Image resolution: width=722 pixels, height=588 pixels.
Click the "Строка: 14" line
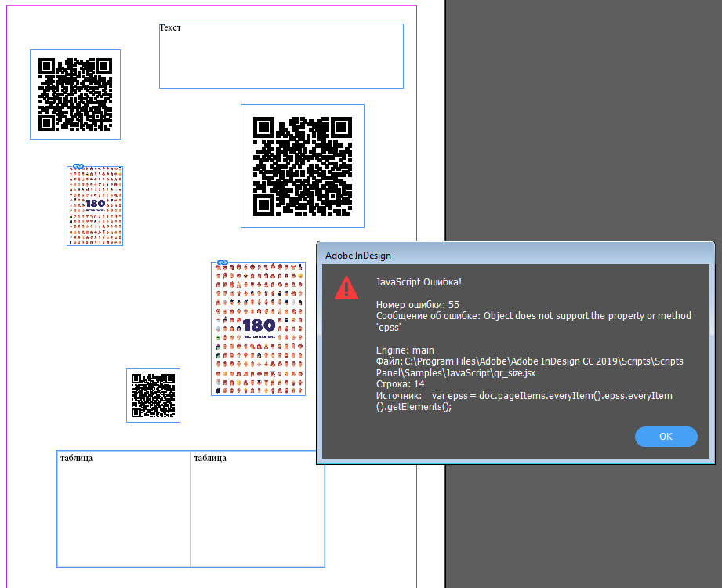tap(400, 384)
